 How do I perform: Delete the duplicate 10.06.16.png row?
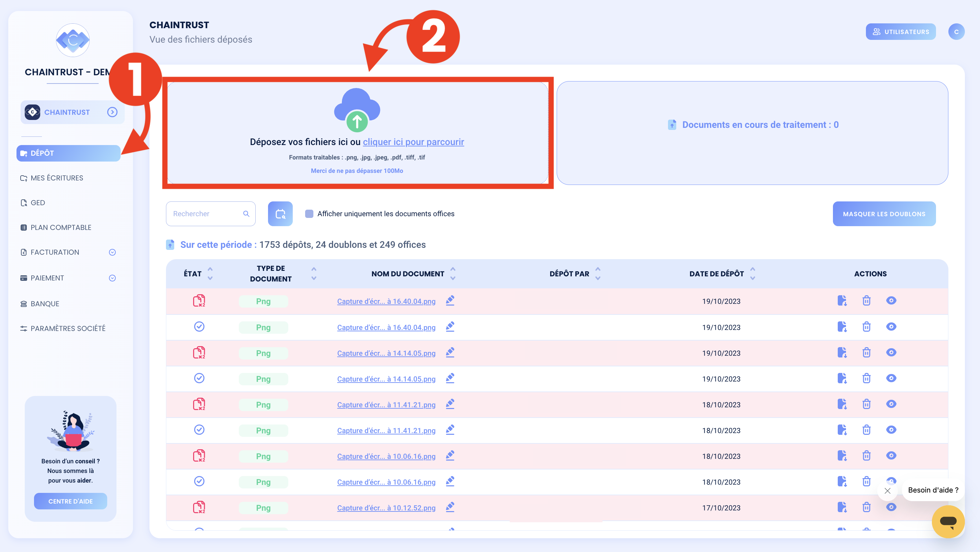(866, 456)
